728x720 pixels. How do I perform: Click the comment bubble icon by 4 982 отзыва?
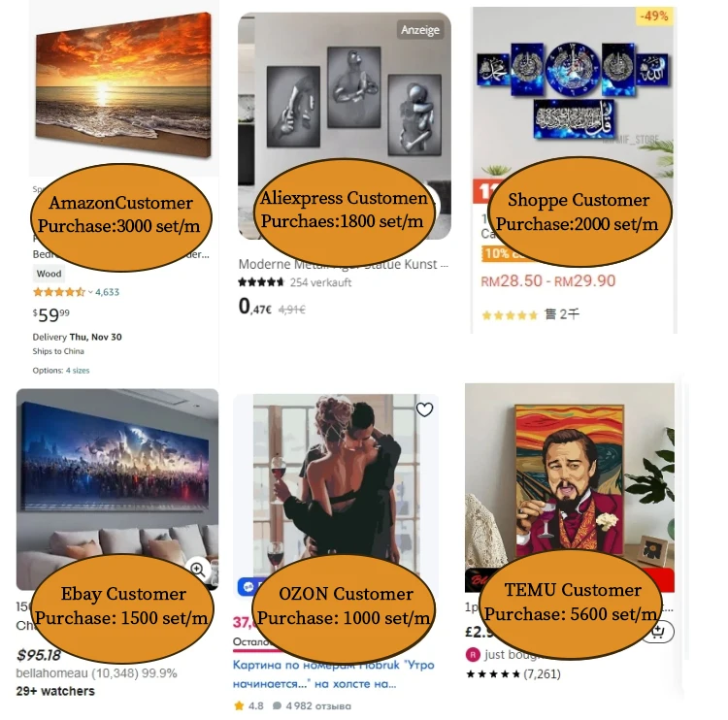tap(277, 706)
